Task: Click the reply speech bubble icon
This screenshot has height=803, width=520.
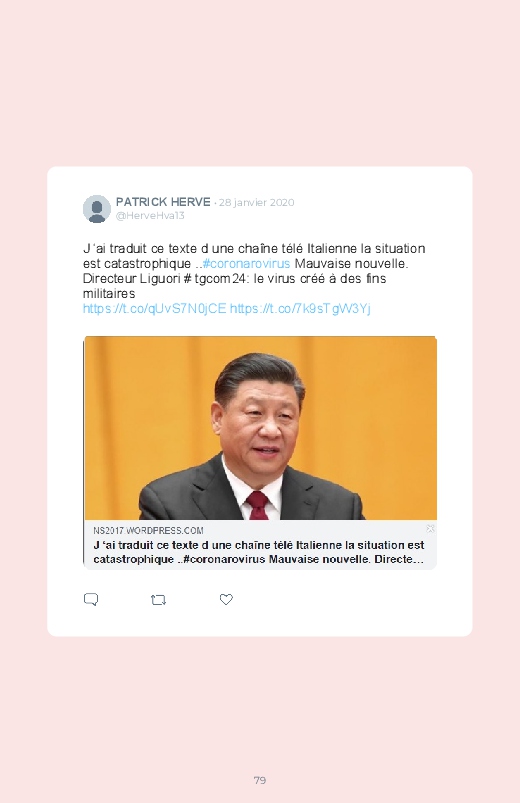Action: (x=91, y=599)
